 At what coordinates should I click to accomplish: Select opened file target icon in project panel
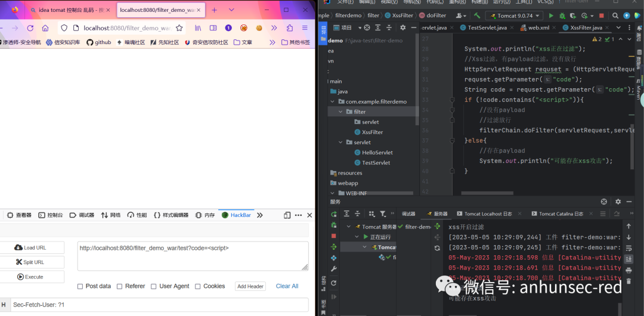[x=367, y=27]
